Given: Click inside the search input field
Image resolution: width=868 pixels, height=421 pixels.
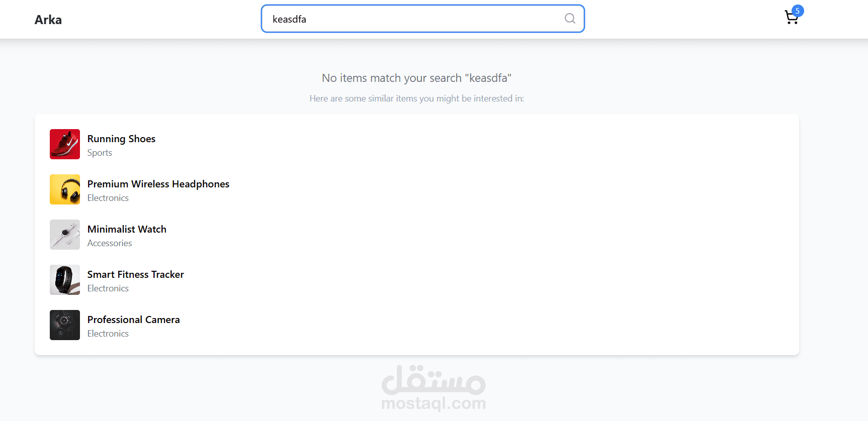Looking at the screenshot, I should click(412, 19).
